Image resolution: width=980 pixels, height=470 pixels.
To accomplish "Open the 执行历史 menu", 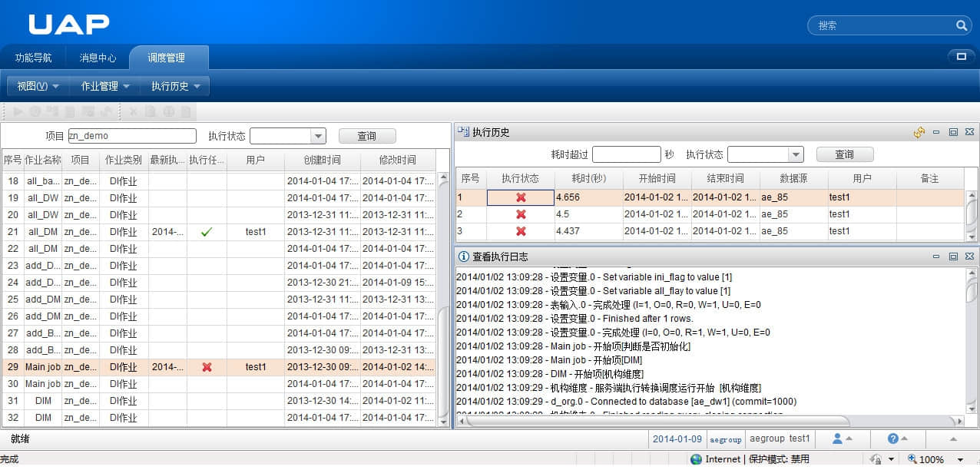I will pos(175,86).
